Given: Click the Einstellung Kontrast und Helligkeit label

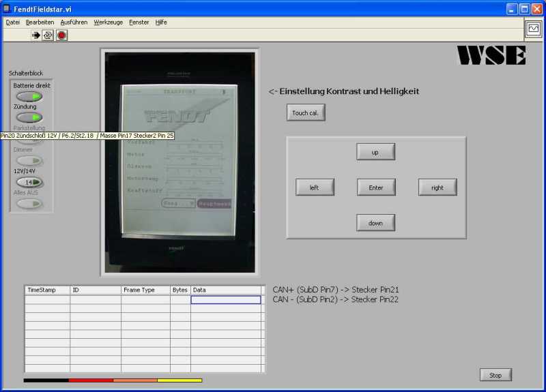Looking at the screenshot, I should coord(344,91).
